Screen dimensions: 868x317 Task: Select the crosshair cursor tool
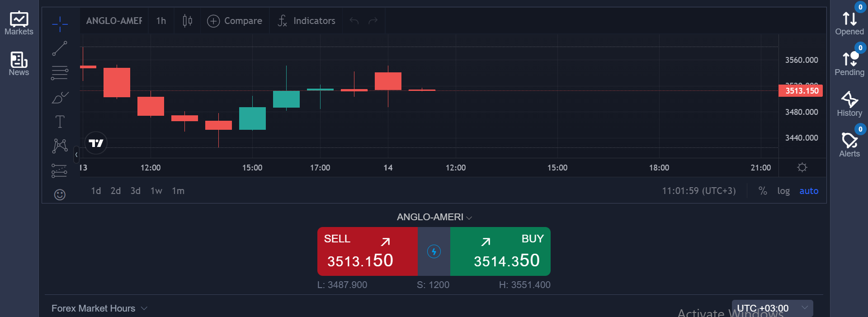(60, 24)
